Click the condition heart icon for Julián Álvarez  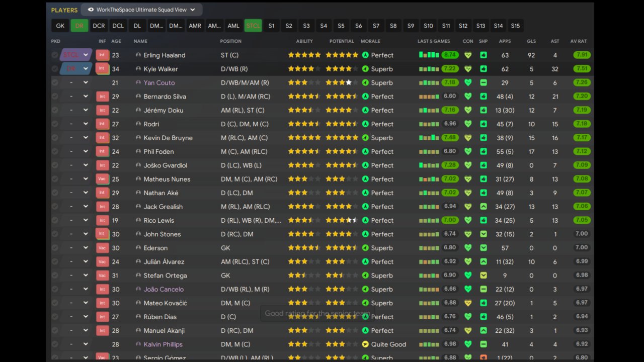(468, 261)
